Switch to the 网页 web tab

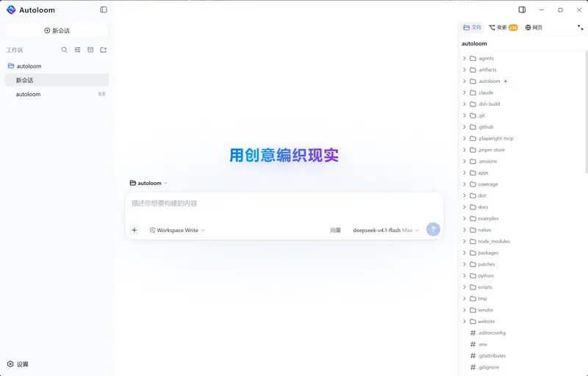point(534,27)
